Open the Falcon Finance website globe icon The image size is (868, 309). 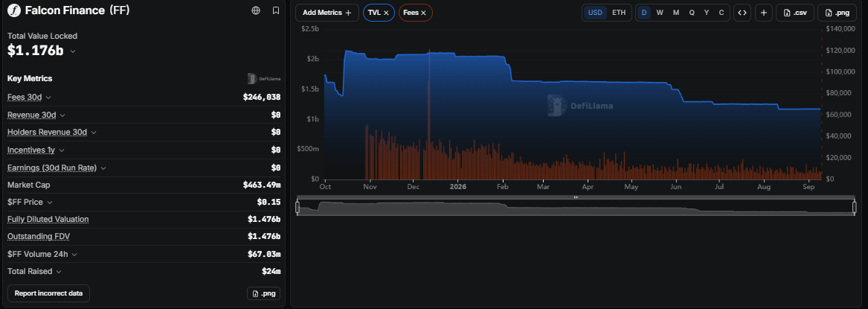click(256, 10)
